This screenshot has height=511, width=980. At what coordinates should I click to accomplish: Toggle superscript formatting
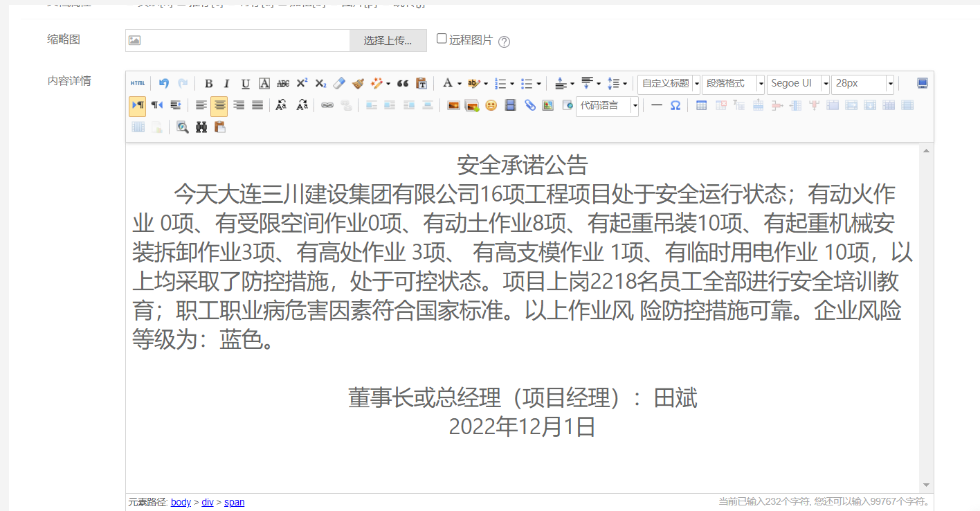302,84
